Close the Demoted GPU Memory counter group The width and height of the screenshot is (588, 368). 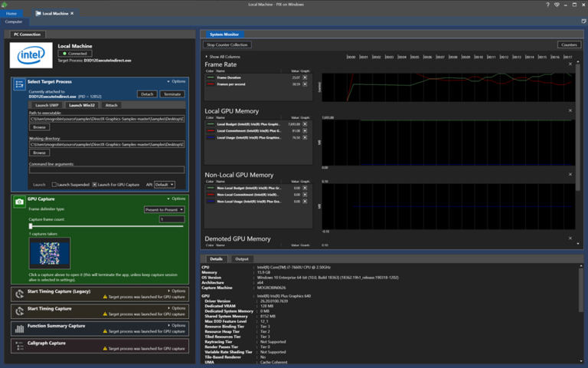[x=570, y=238]
